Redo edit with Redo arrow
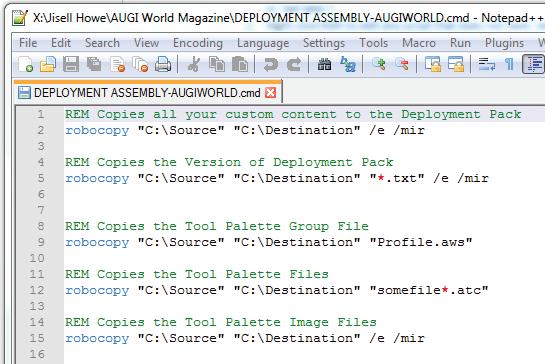 click(294, 64)
